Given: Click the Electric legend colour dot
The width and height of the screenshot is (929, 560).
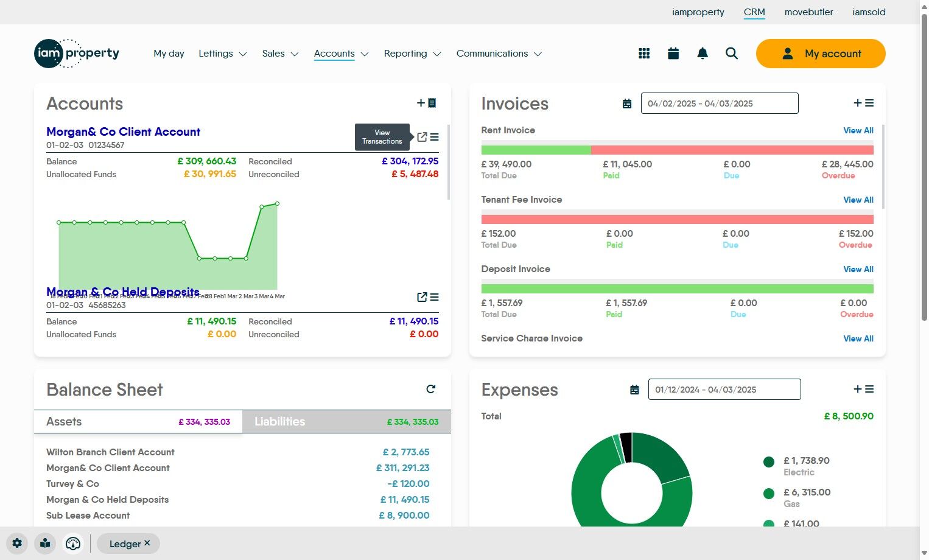Looking at the screenshot, I should pos(769,462).
